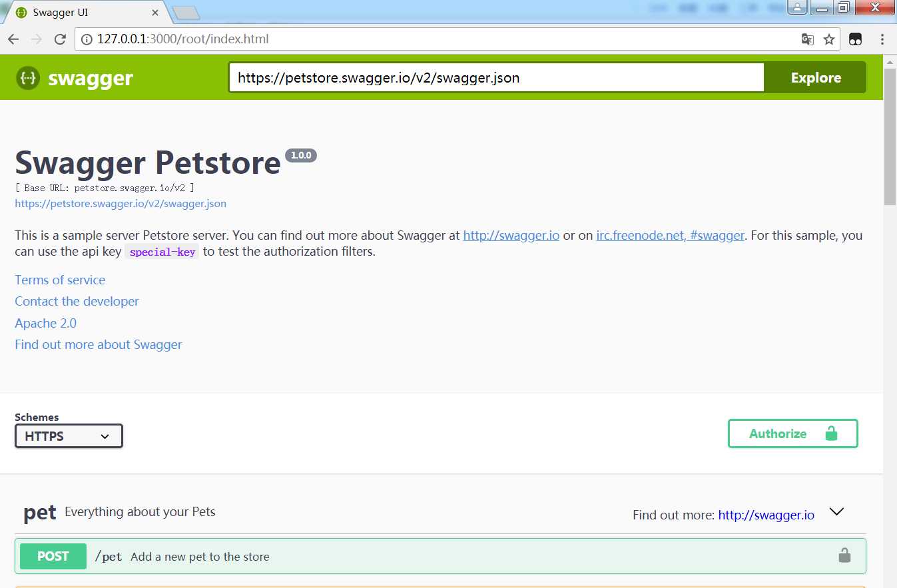This screenshot has width=897, height=588.
Task: Open Contact the developer link
Action: pos(77,301)
